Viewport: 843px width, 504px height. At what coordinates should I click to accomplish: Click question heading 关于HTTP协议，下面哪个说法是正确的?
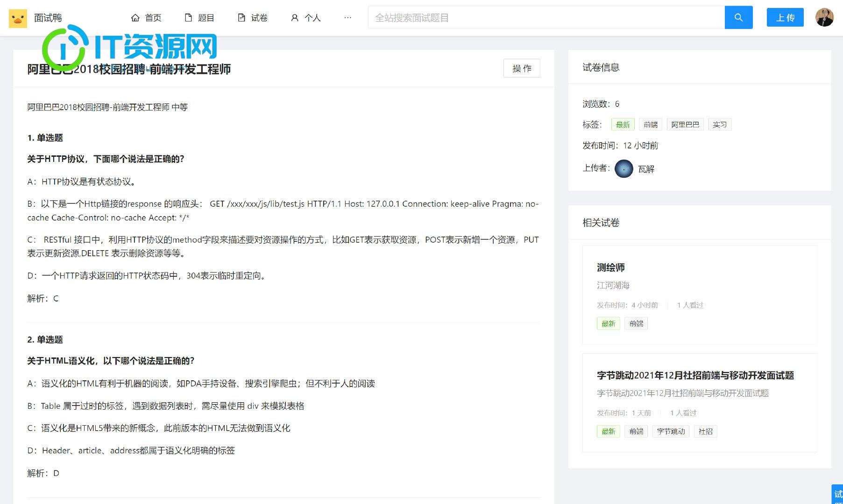point(106,159)
